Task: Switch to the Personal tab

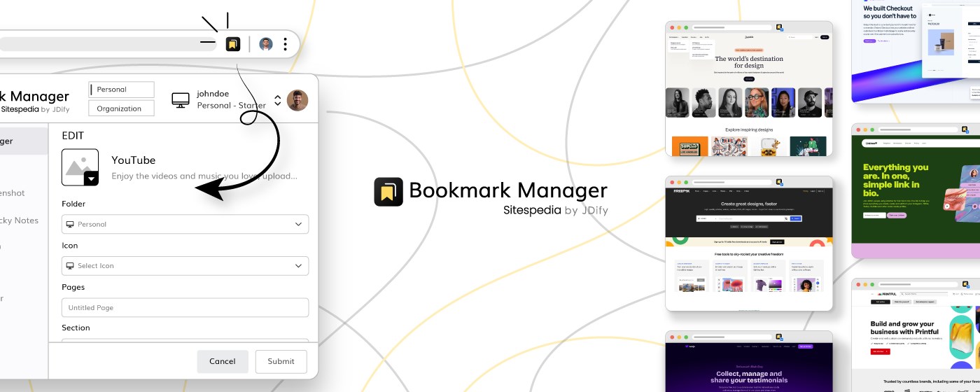Action: (x=121, y=90)
